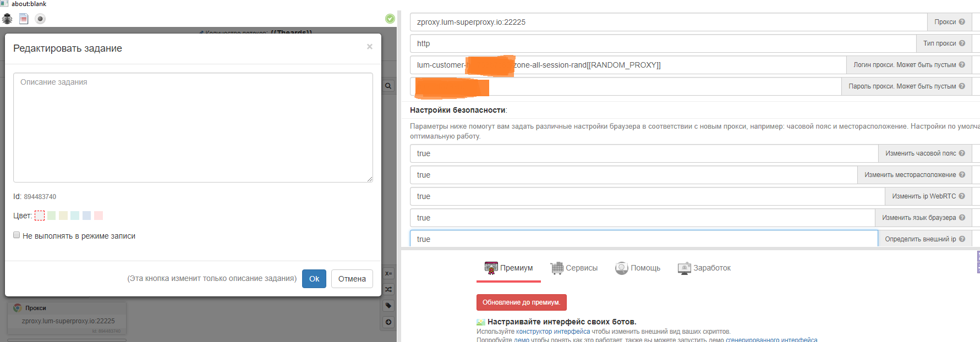Screen dimensions: 980x342
Task: Pick the light cyan color swatch
Action: (x=75, y=216)
